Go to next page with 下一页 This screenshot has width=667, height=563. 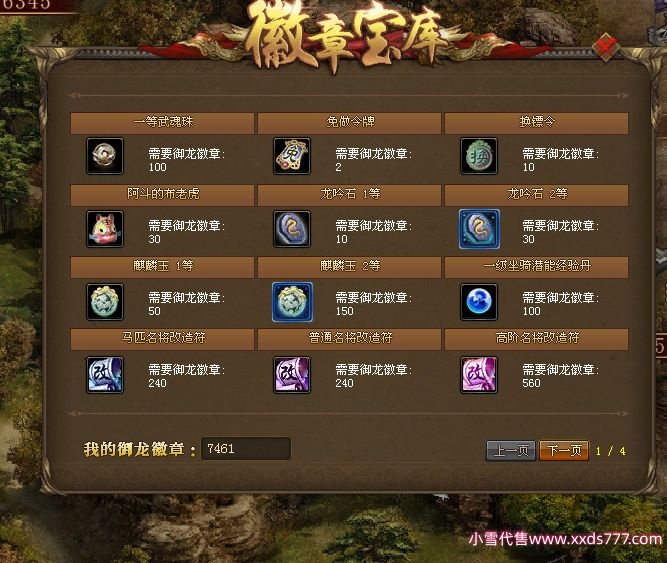[x=564, y=450]
